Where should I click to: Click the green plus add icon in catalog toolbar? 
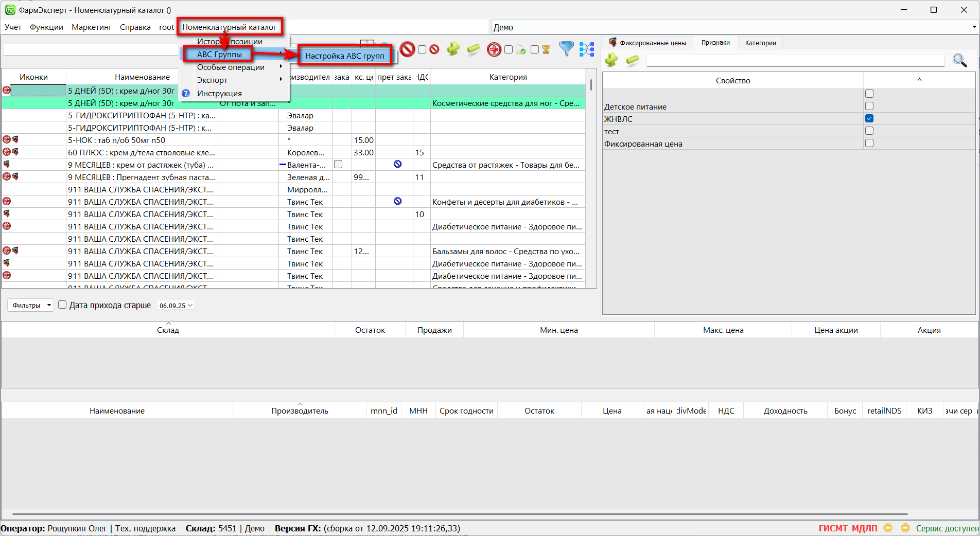[453, 49]
